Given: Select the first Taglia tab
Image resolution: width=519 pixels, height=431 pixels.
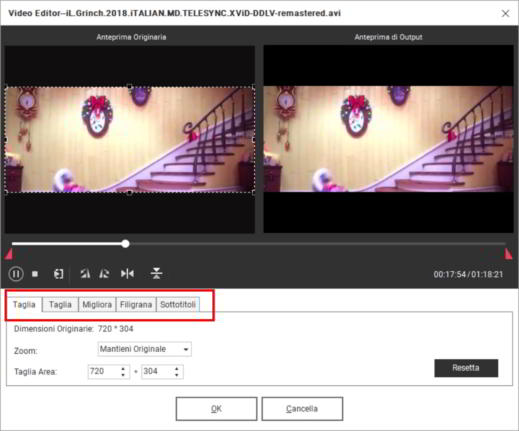Looking at the screenshot, I should 24,304.
